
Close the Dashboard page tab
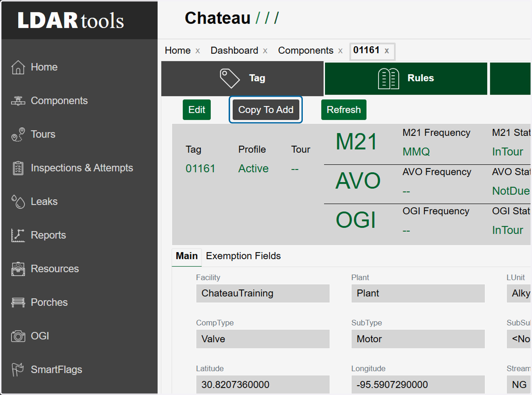pyautogui.click(x=265, y=51)
